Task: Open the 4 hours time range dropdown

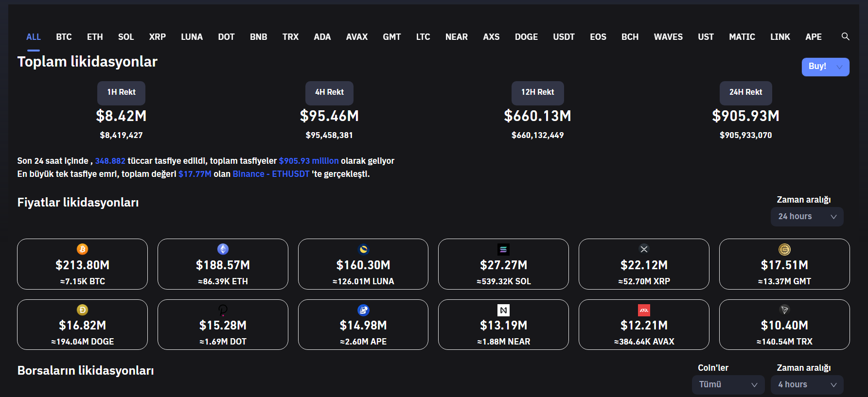Action: click(x=807, y=384)
